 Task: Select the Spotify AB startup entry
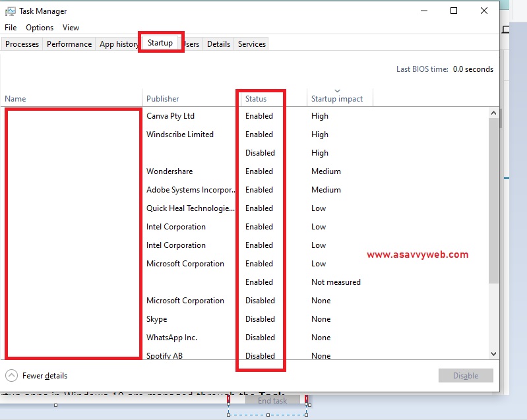click(164, 356)
